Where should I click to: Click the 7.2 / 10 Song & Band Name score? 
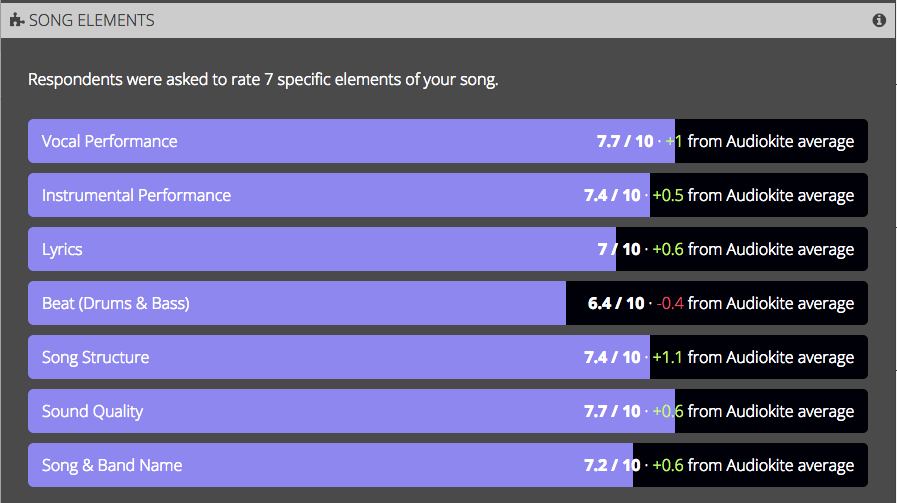tap(612, 465)
